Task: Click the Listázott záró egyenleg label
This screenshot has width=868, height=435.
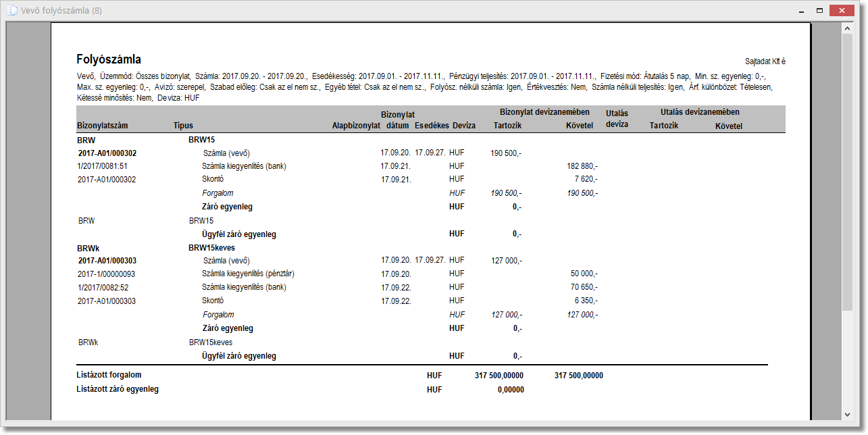Action: (x=118, y=389)
